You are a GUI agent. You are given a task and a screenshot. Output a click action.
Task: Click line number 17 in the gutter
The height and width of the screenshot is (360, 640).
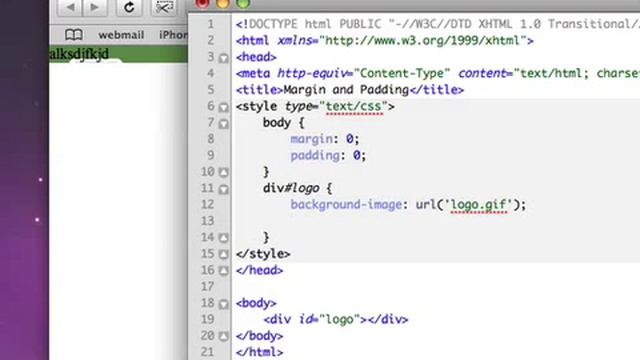[207, 287]
